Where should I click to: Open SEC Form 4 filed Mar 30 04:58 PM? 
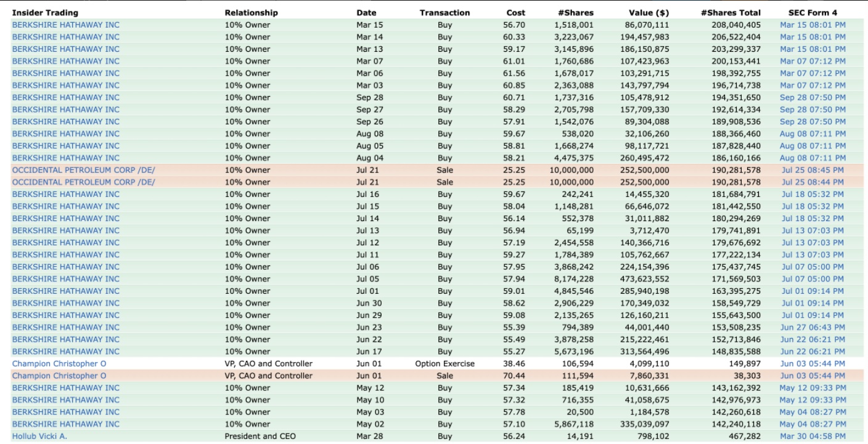pos(813,436)
